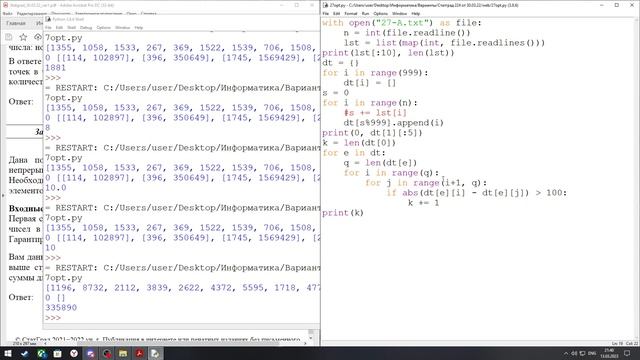Open the notification center icon
Screen dimensions: 640x360
point(627,353)
